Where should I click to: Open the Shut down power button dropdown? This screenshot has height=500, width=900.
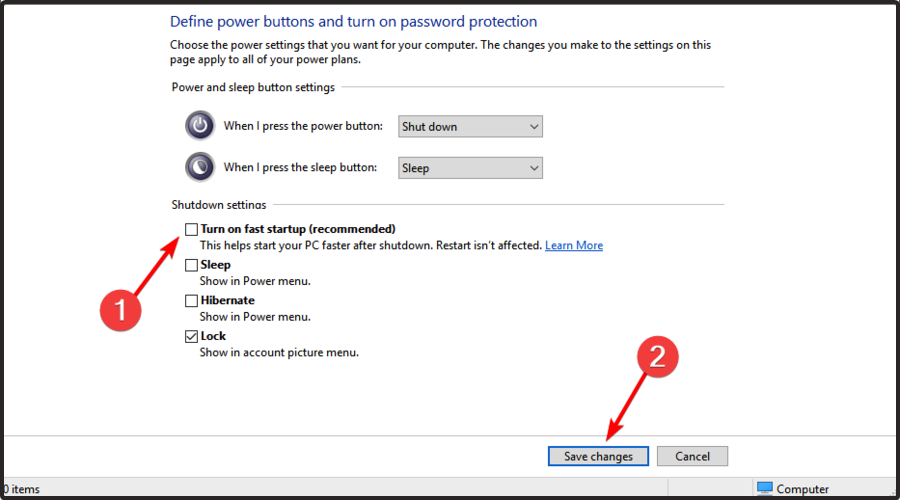coord(470,126)
